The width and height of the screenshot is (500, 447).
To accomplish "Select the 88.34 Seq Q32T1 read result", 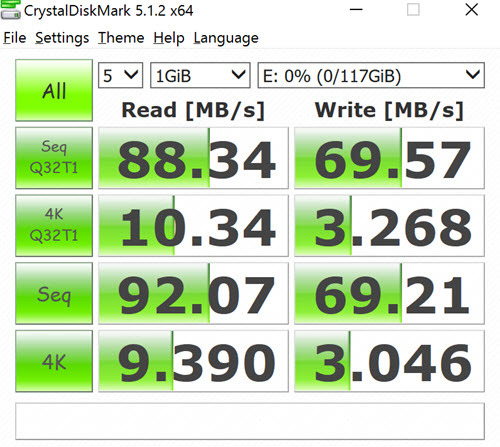I will pos(193,158).
